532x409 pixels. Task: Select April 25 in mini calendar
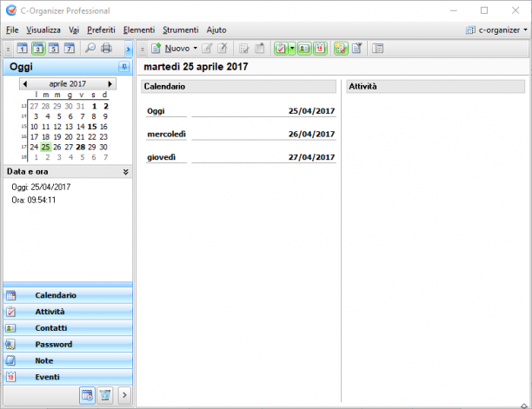(45, 147)
